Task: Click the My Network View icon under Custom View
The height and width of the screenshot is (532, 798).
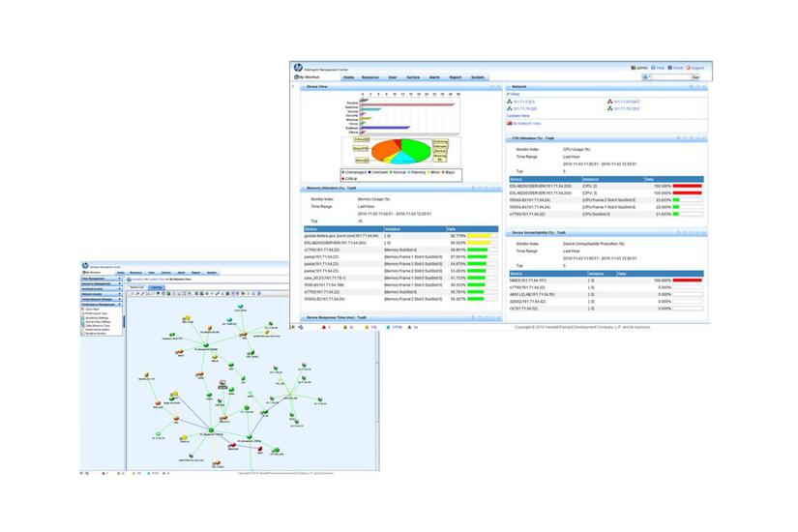Action: (511, 123)
